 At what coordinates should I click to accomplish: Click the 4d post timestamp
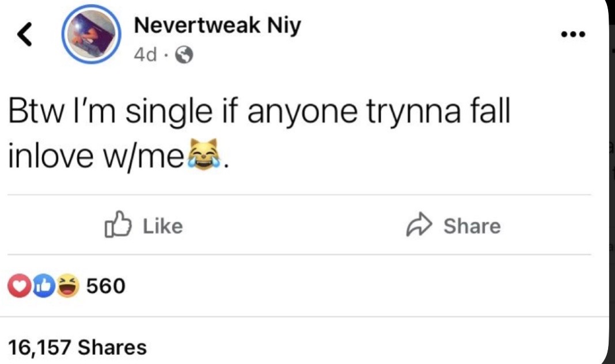(x=145, y=55)
